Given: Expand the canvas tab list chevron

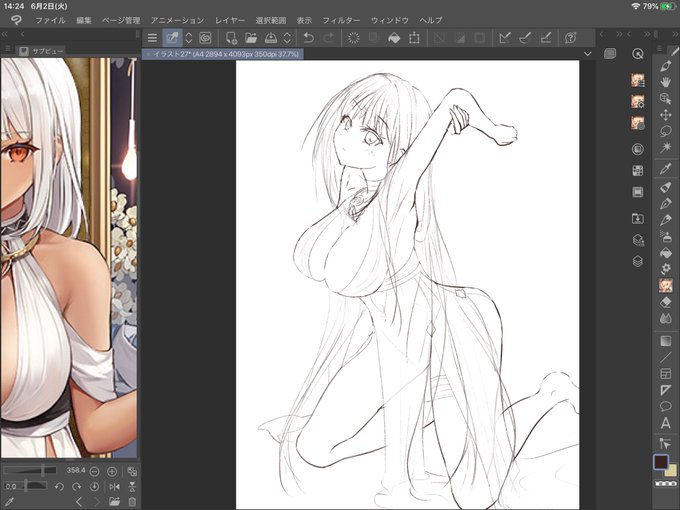Looking at the screenshot, I should pyautogui.click(x=588, y=54).
